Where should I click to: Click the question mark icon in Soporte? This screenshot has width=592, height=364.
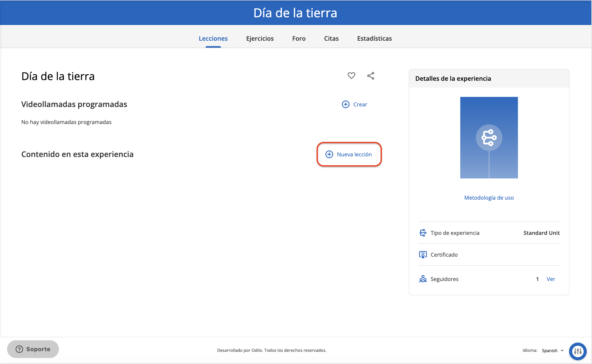click(20, 349)
